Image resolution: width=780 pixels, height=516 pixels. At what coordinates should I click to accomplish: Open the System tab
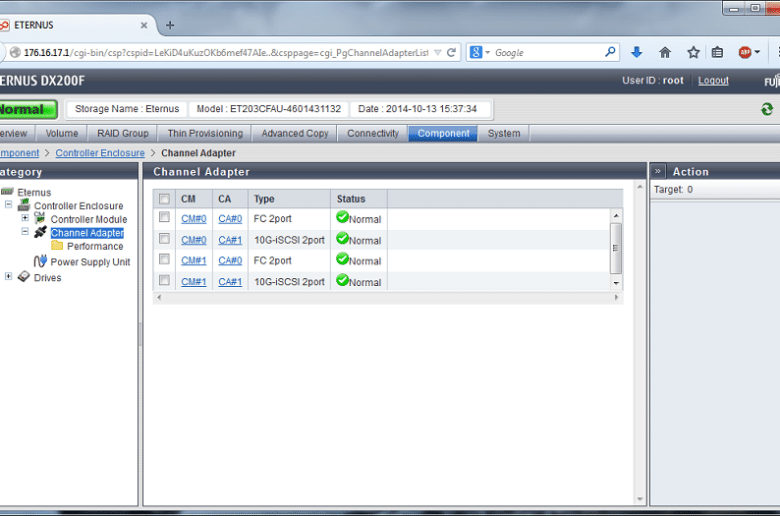coord(504,133)
